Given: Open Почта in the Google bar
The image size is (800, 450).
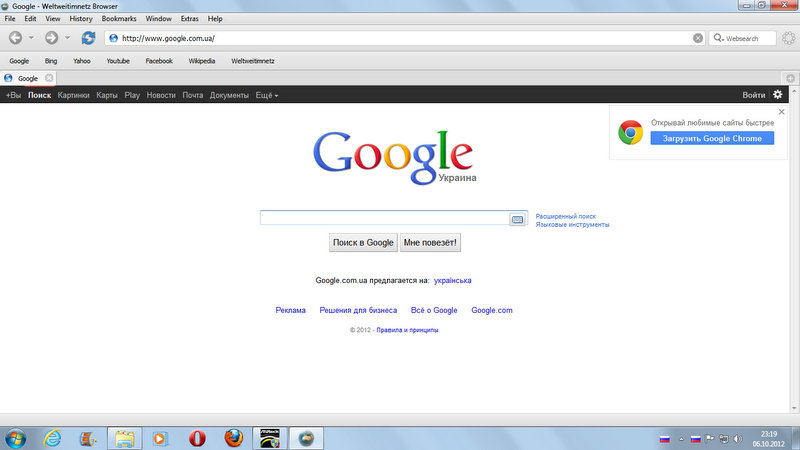Looking at the screenshot, I should click(x=193, y=95).
